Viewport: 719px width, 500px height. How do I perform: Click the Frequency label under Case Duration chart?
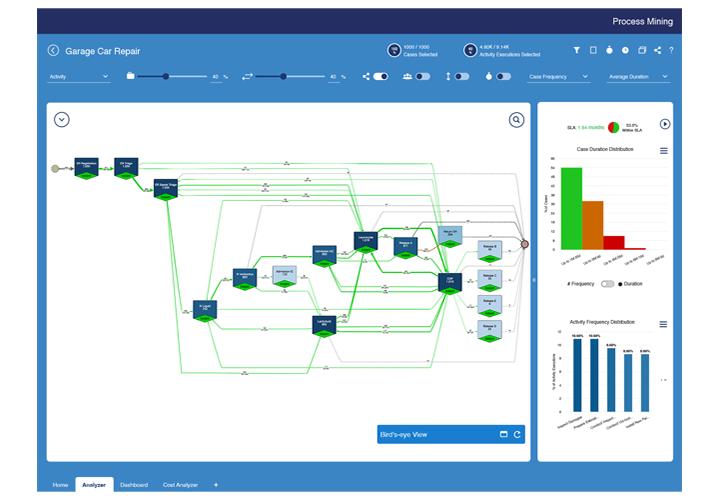(581, 284)
